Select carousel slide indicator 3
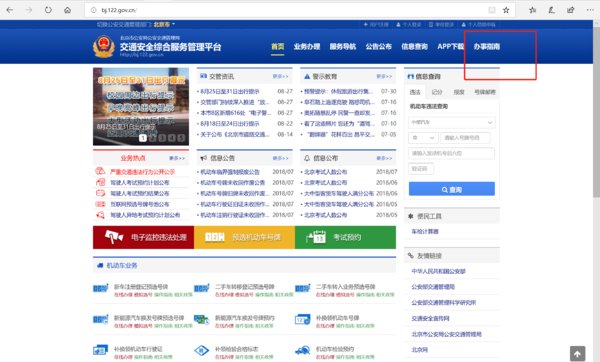 tap(162, 138)
